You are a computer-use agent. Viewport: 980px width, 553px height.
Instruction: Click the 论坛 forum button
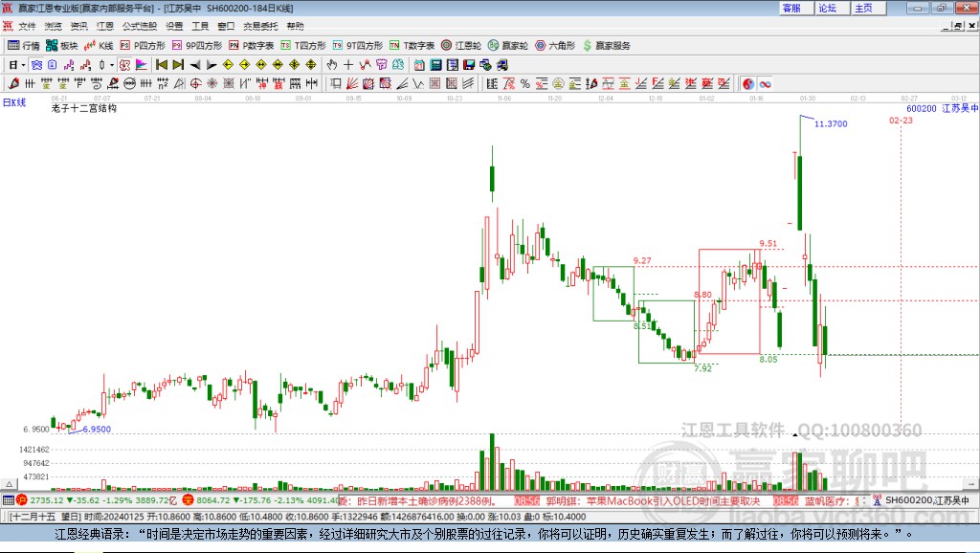pos(833,8)
